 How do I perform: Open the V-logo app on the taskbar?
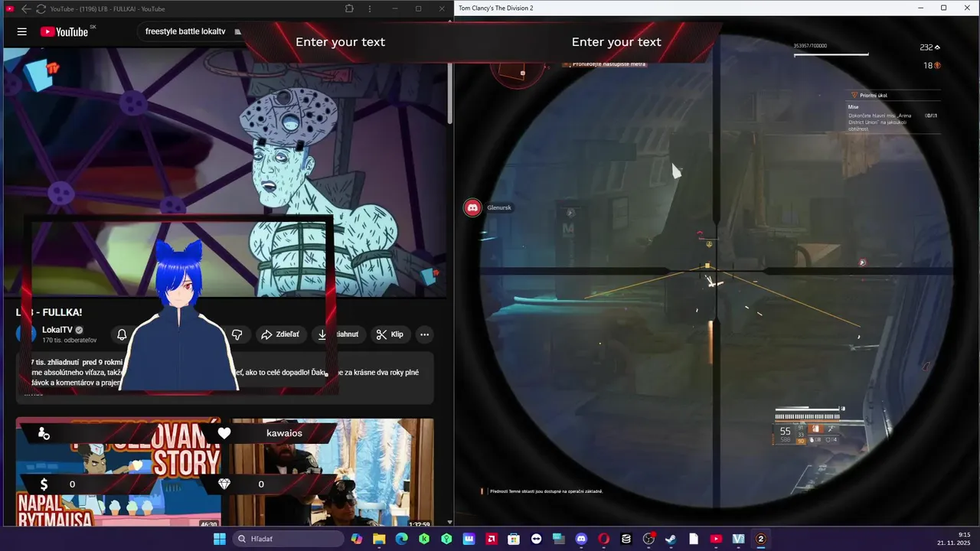(738, 539)
